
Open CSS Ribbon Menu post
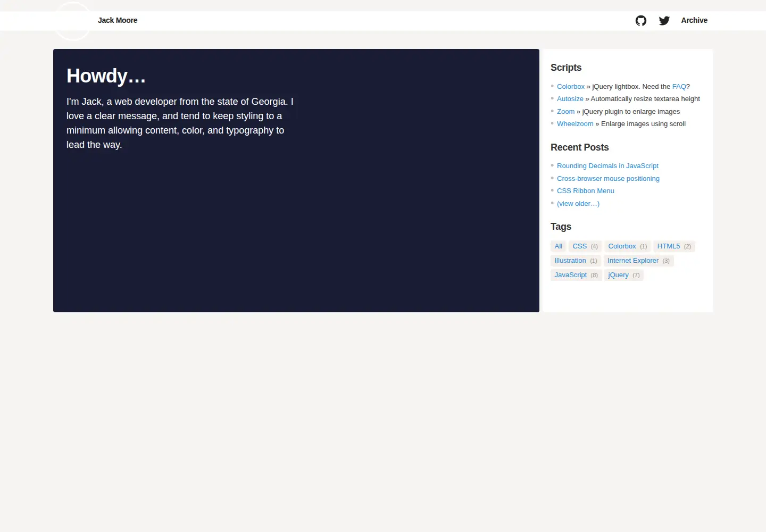tap(586, 190)
